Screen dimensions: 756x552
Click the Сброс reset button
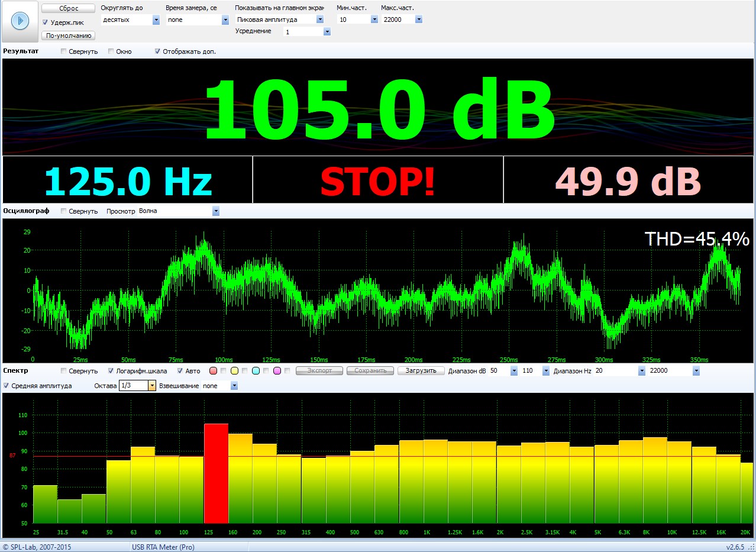tap(69, 9)
